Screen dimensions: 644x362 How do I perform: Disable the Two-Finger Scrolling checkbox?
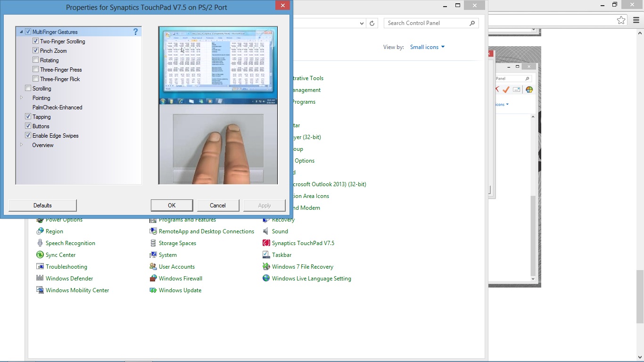pyautogui.click(x=36, y=41)
